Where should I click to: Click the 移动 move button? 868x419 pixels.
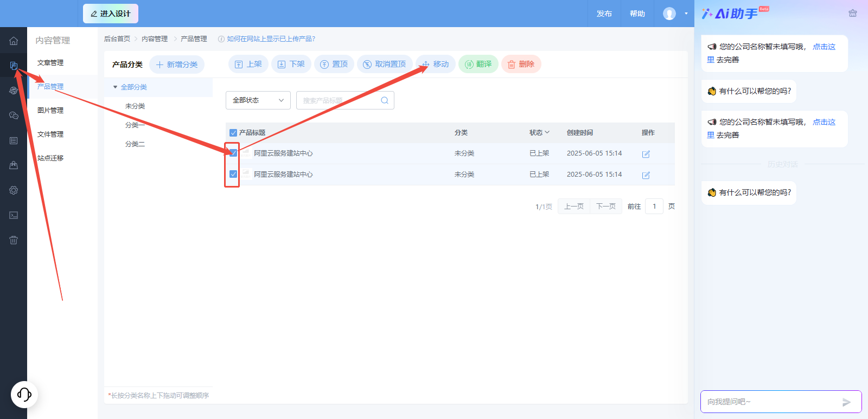436,64
